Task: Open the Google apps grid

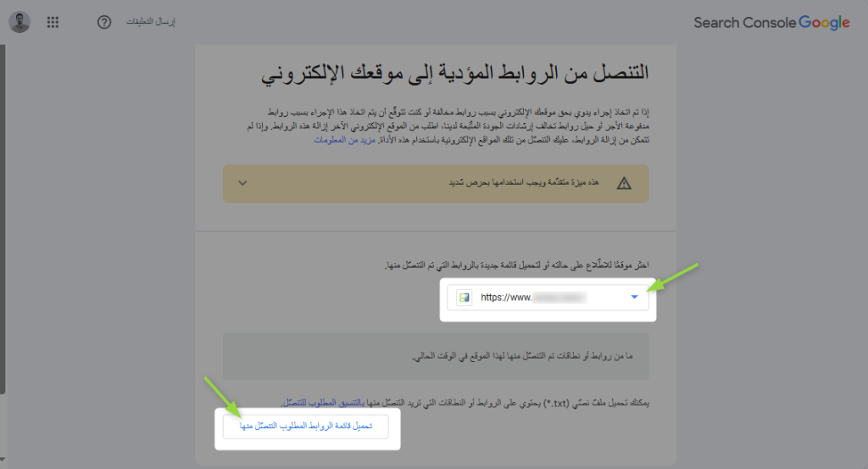Action: click(53, 22)
